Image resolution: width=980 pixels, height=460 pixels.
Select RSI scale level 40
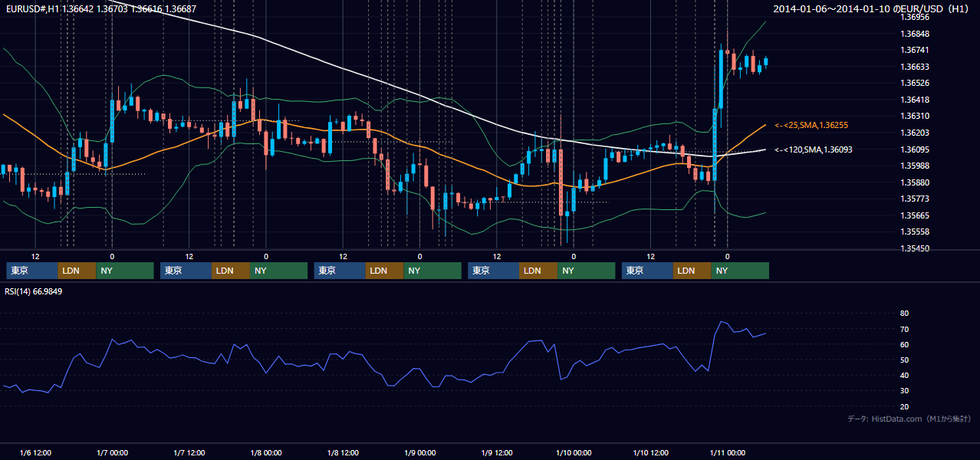904,375
